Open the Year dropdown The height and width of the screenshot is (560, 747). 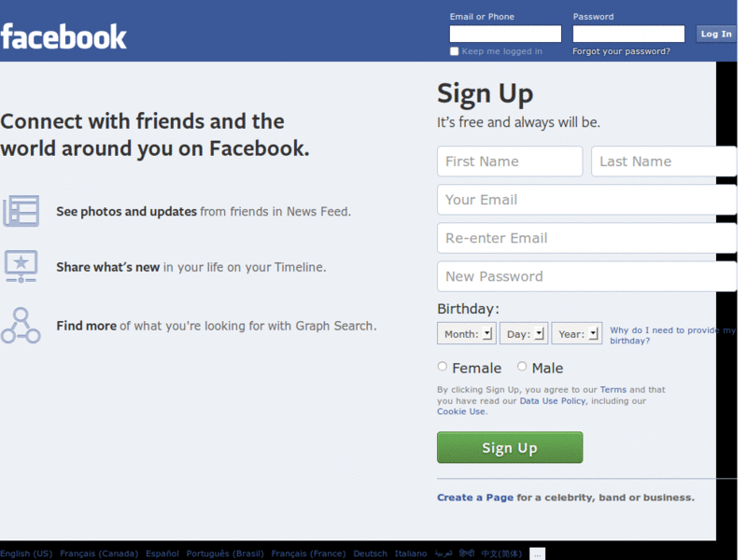coord(576,333)
